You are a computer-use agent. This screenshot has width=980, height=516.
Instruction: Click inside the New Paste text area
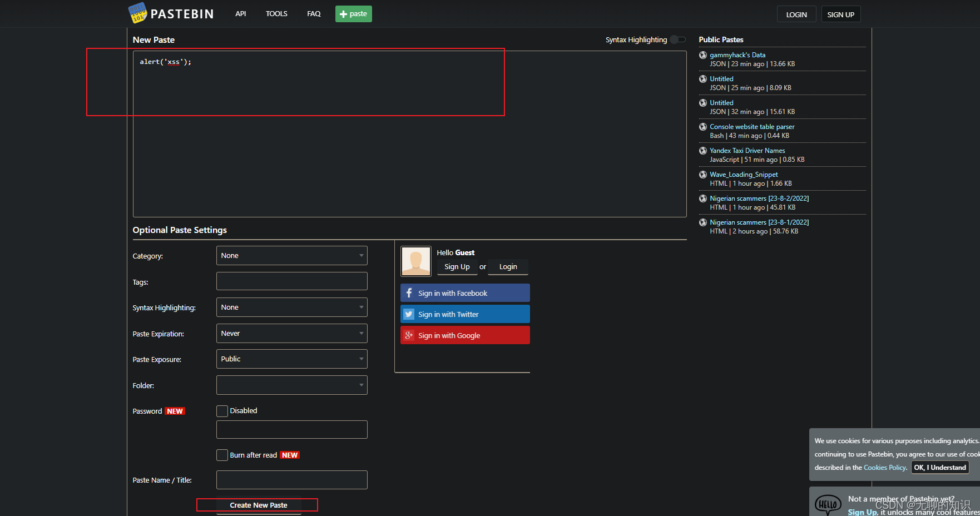pos(409,134)
